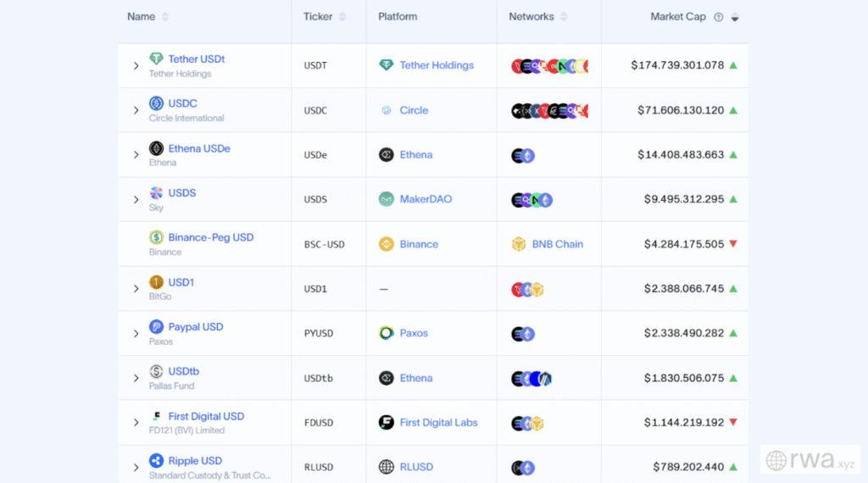Click the First Digital Labs platform icon
The width and height of the screenshot is (868, 483).
pyautogui.click(x=387, y=423)
